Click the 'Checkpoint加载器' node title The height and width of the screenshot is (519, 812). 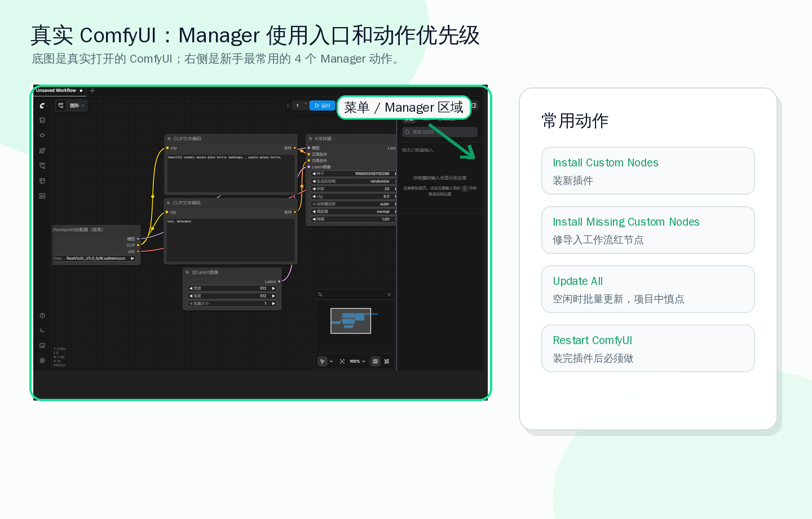78,230
